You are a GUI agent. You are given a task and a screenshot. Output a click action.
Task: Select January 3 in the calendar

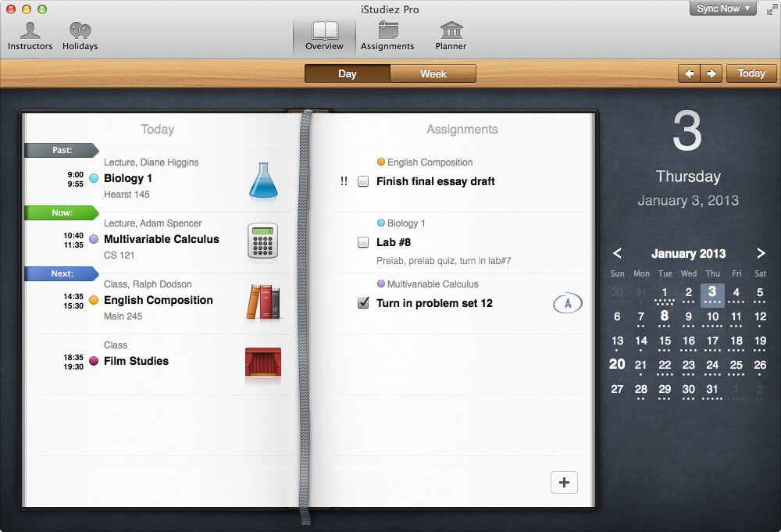712,295
